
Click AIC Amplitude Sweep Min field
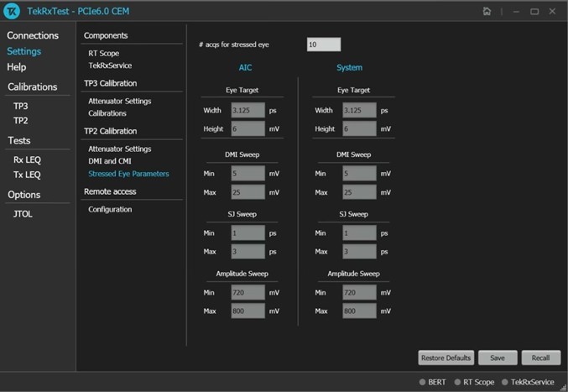[x=248, y=292]
